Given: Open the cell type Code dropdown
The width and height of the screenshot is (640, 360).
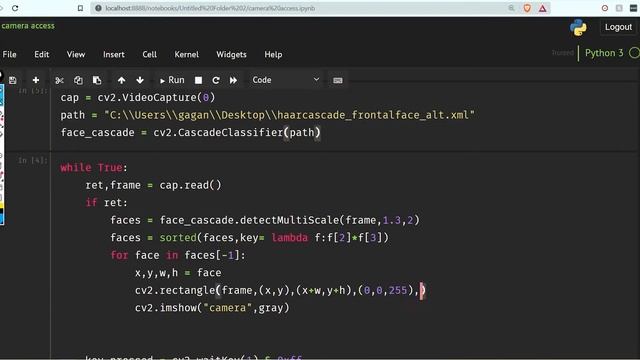Looking at the screenshot, I should pyautogui.click(x=285, y=80).
